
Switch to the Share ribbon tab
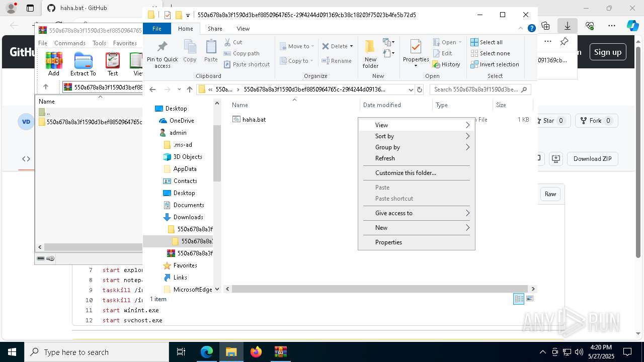[215, 29]
